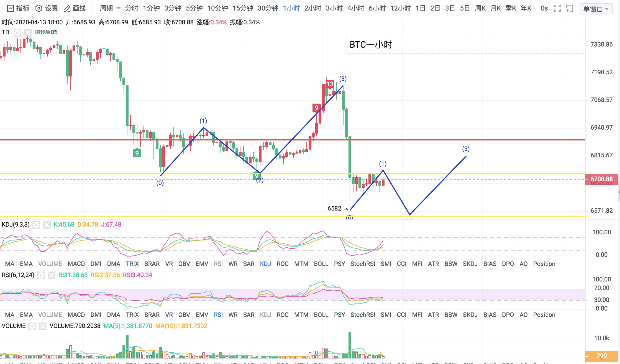Click the current price 6708.88 label

(602, 179)
